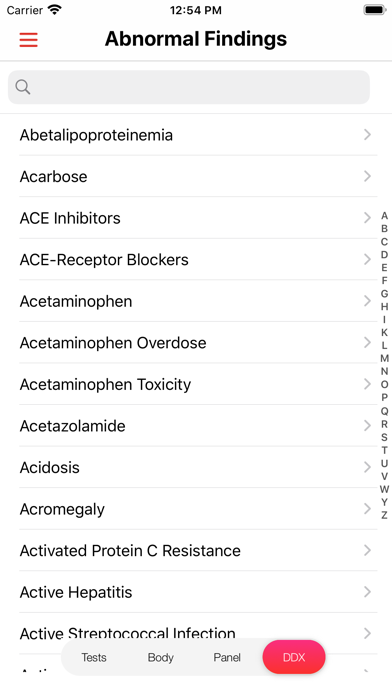Jump to letter Z in index
Image resolution: width=392 pixels, height=696 pixels.
pos(384,515)
